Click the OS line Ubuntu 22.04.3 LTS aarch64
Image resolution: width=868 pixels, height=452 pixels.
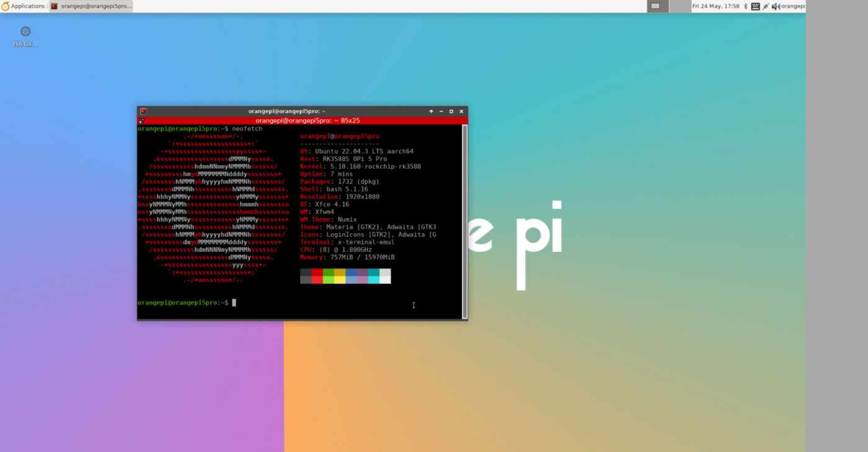[356, 151]
